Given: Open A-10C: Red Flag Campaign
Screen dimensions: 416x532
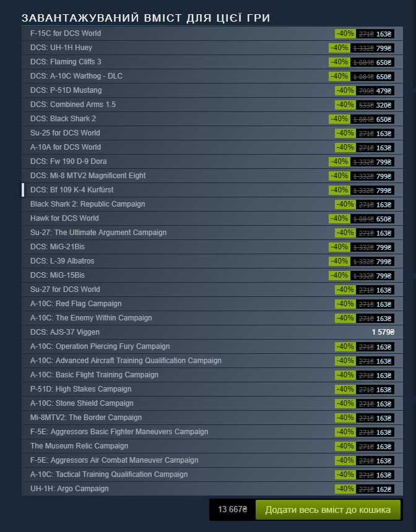Looking at the screenshot, I should coord(212,304).
